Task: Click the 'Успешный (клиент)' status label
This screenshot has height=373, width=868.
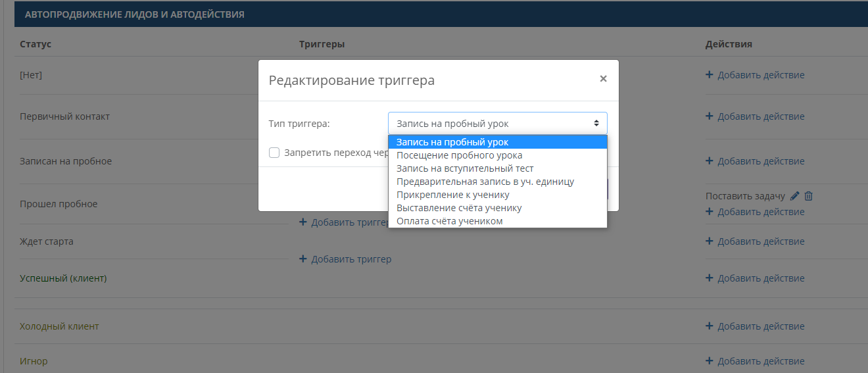Action: 63,278
